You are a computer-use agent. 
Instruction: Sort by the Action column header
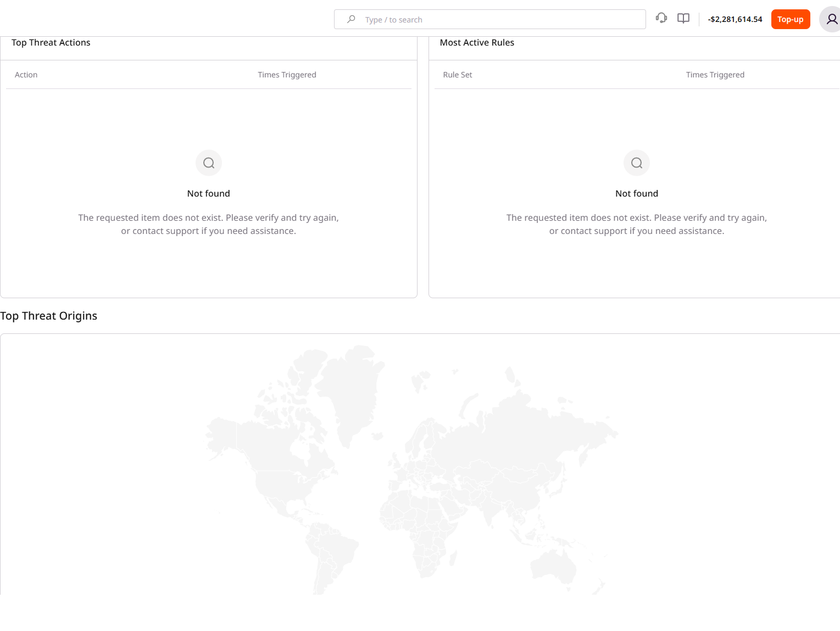coord(26,75)
